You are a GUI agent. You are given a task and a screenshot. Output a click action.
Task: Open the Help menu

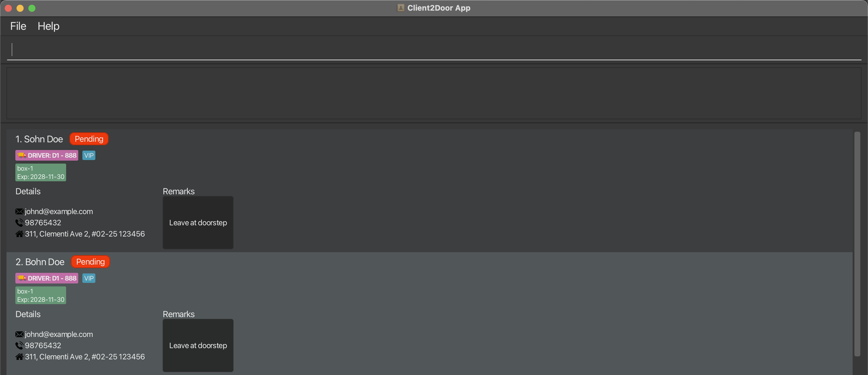48,26
